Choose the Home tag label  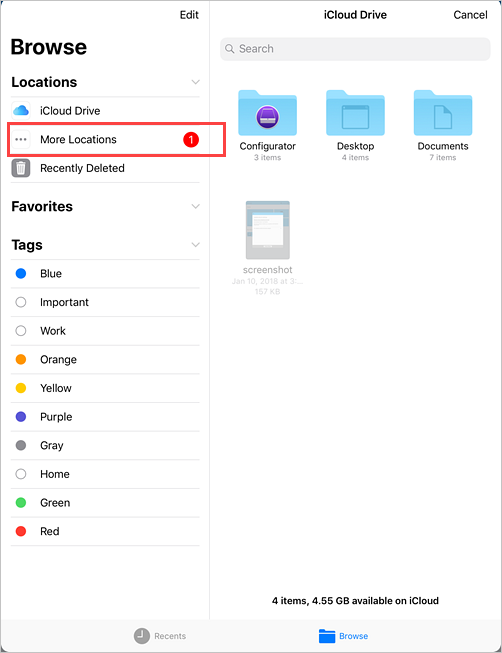(55, 474)
